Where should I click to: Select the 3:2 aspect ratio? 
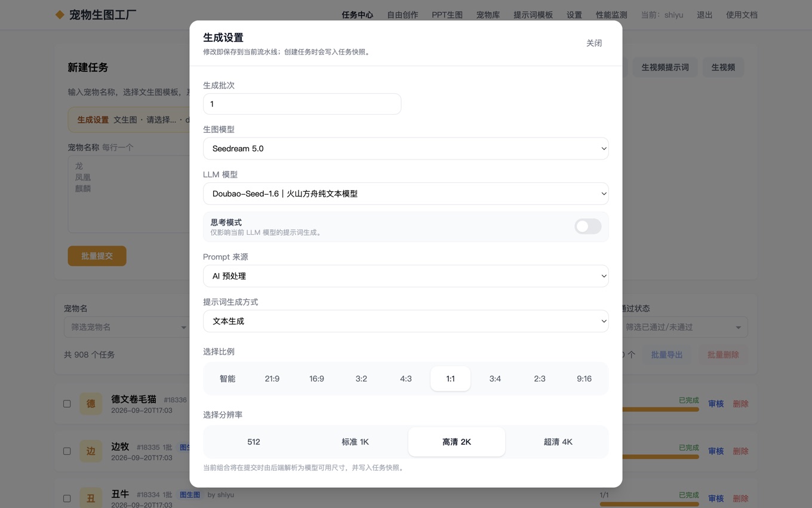tap(361, 378)
